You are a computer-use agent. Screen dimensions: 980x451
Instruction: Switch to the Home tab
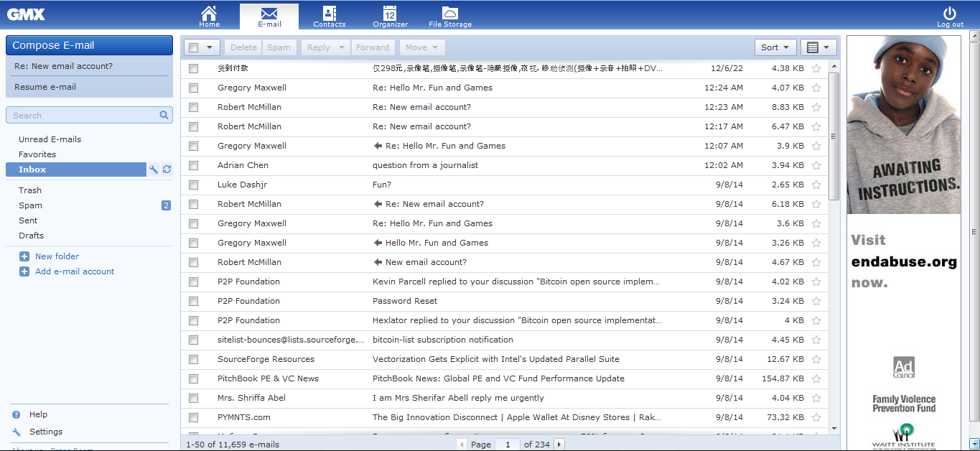click(x=209, y=15)
